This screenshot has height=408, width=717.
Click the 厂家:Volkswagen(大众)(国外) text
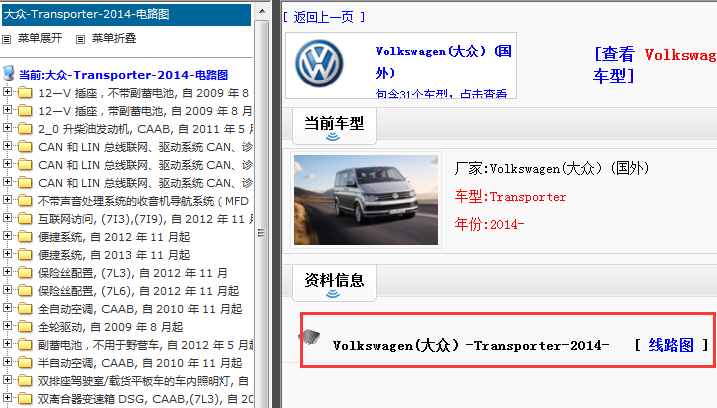552,168
